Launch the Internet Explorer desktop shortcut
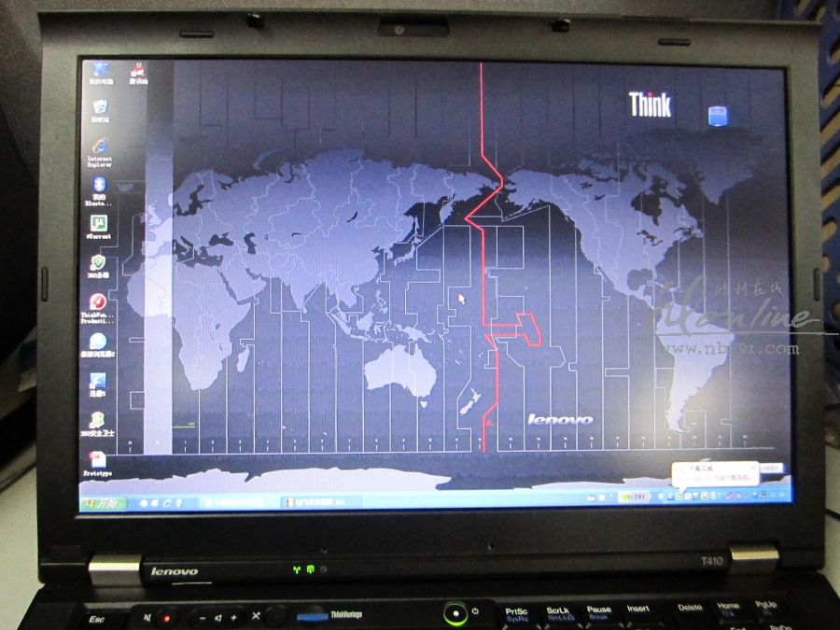 100,152
